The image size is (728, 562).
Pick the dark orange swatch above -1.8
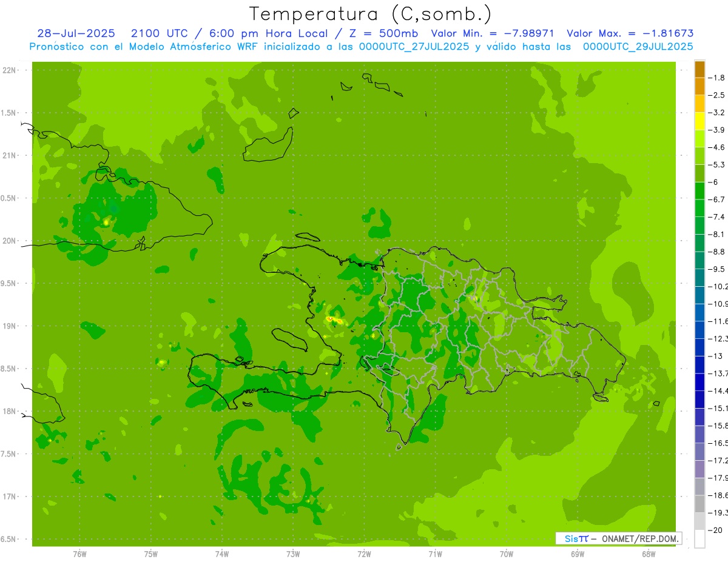(x=699, y=69)
